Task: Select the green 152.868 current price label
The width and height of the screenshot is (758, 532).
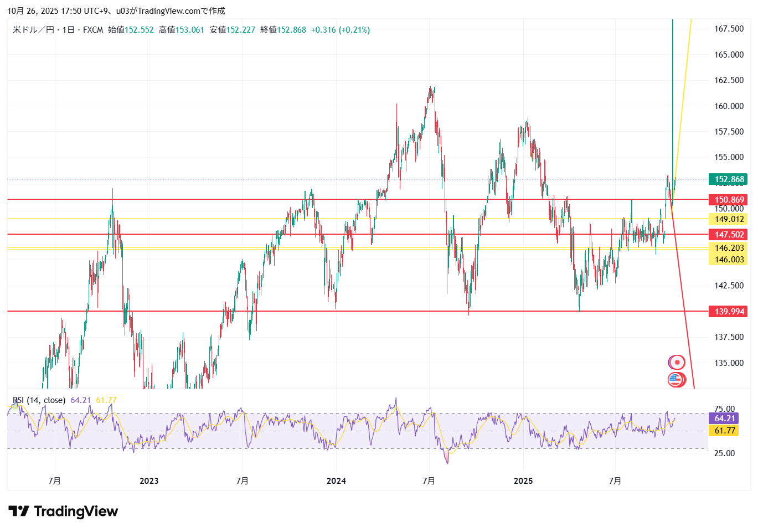Action: pos(728,179)
